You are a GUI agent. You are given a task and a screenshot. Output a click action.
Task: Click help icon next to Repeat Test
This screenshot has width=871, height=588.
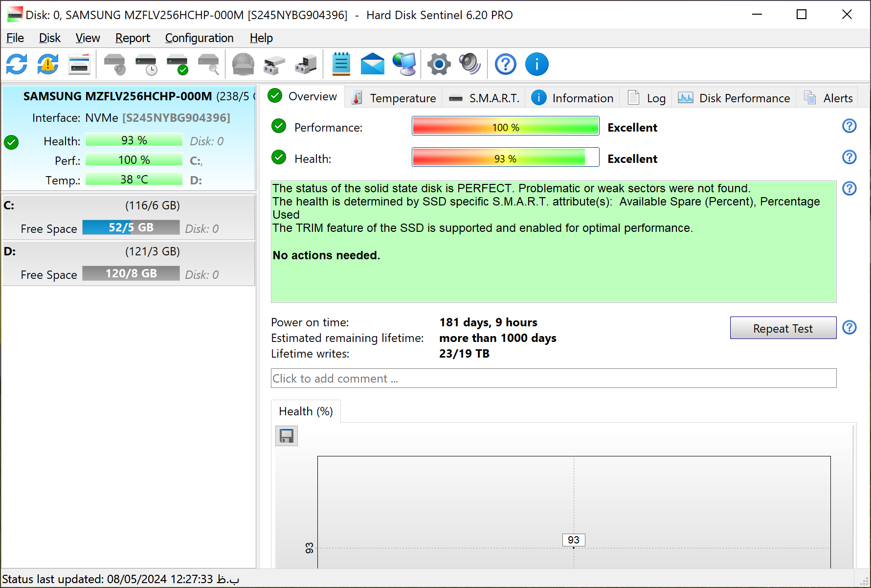(849, 327)
